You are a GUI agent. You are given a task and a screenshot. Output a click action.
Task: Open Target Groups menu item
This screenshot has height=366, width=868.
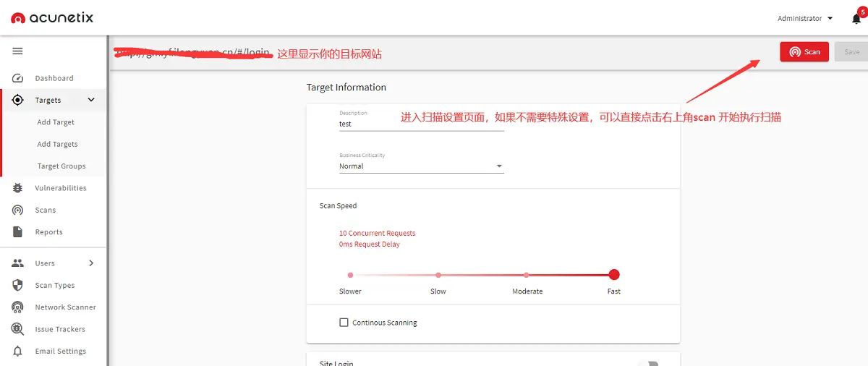tap(61, 166)
